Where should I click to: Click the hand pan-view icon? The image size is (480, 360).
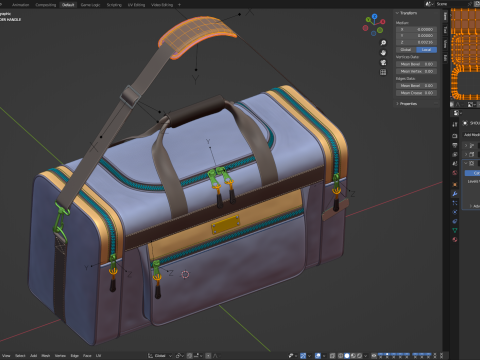383,53
